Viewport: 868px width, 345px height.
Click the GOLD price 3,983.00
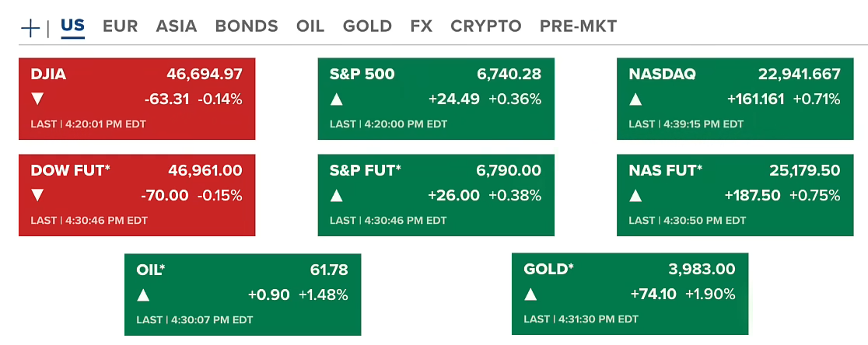pyautogui.click(x=702, y=270)
